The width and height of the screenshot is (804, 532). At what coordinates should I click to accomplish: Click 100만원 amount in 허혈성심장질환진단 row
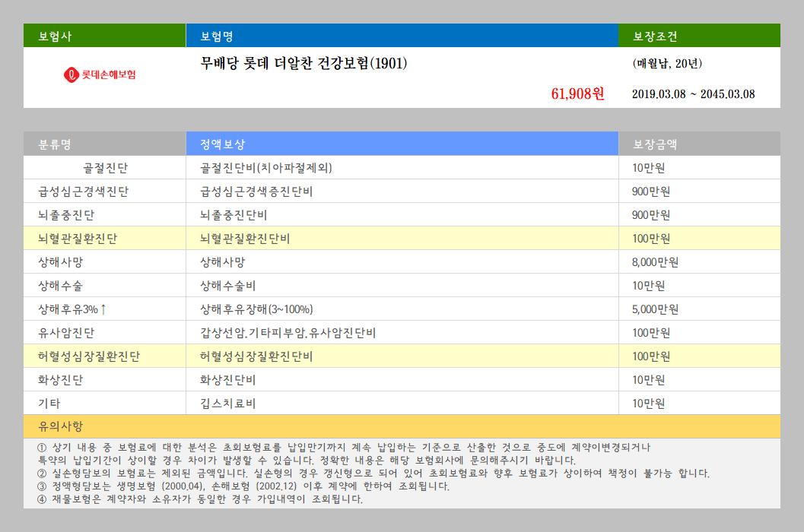pos(699,356)
